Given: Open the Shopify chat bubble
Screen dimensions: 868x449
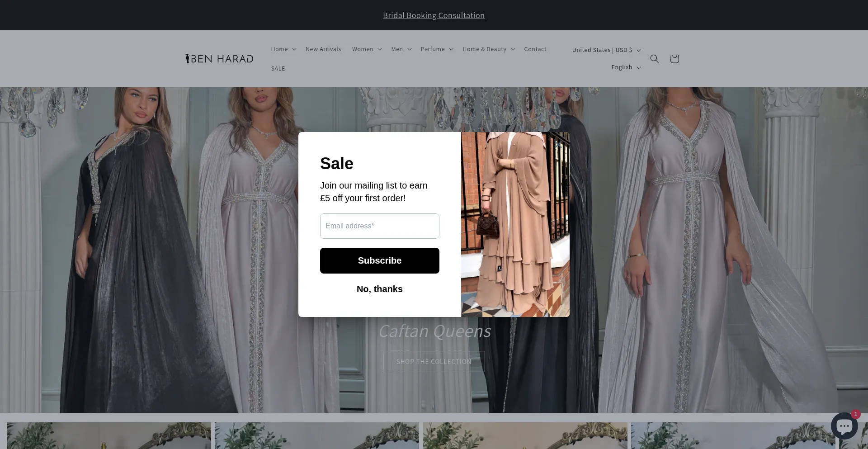Looking at the screenshot, I should (844, 426).
